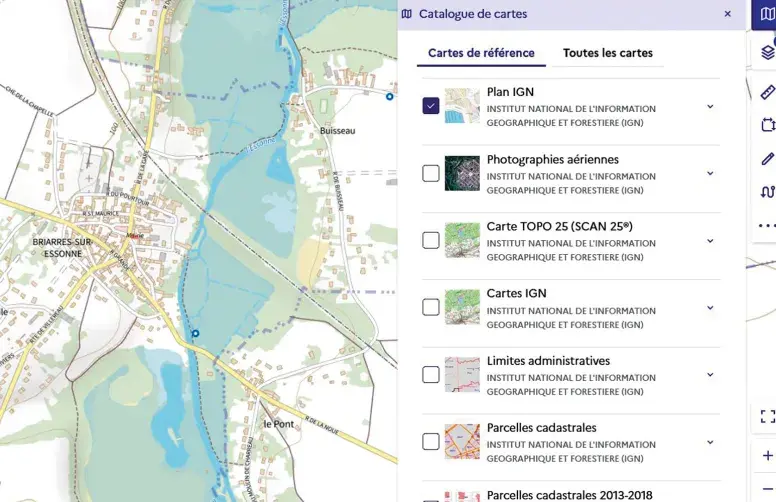Expand Parcelles cadastrales details chevron

point(710,442)
